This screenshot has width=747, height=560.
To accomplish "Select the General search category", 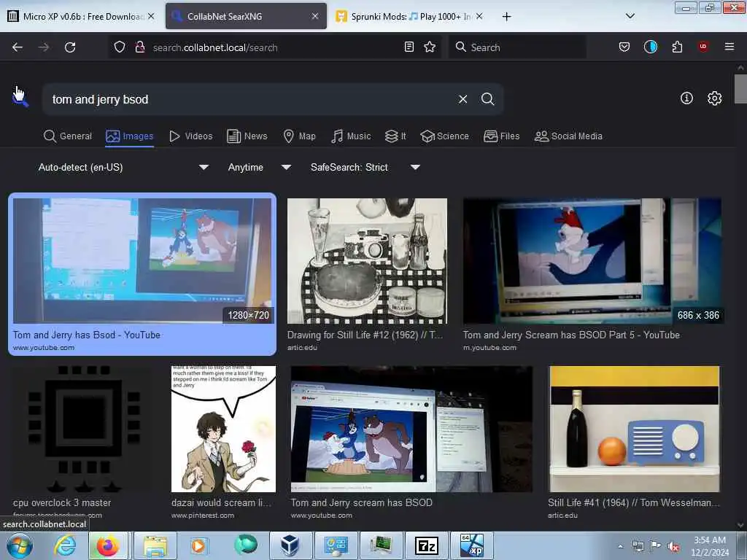I will pos(67,136).
